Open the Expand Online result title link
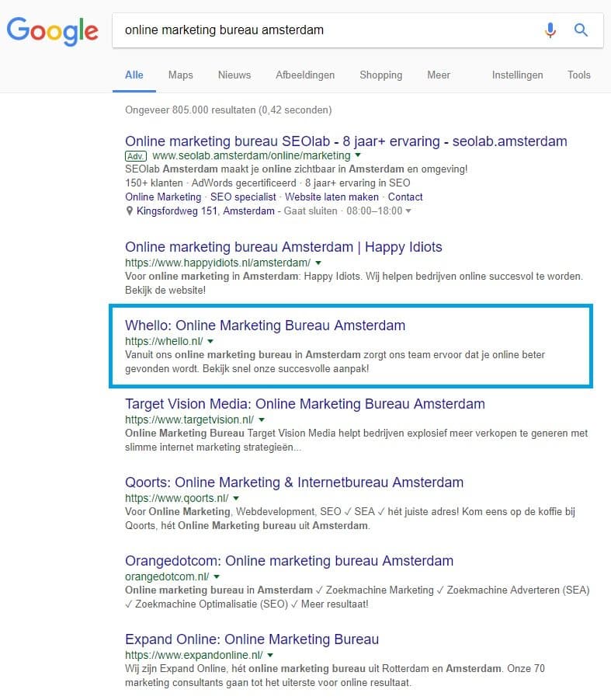The width and height of the screenshot is (611, 700). [252, 639]
